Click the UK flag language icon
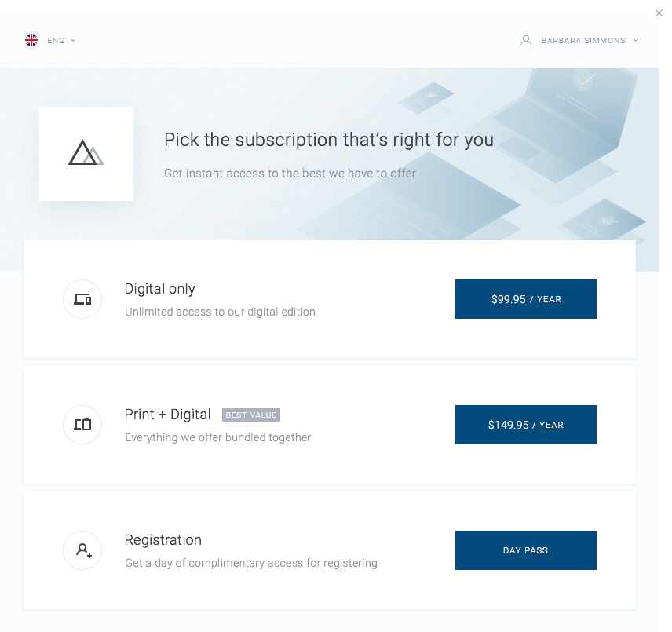The width and height of the screenshot is (672, 632). (x=31, y=40)
